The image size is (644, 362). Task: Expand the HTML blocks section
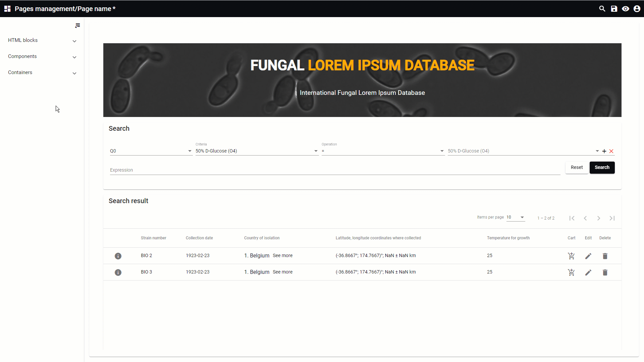tap(42, 40)
